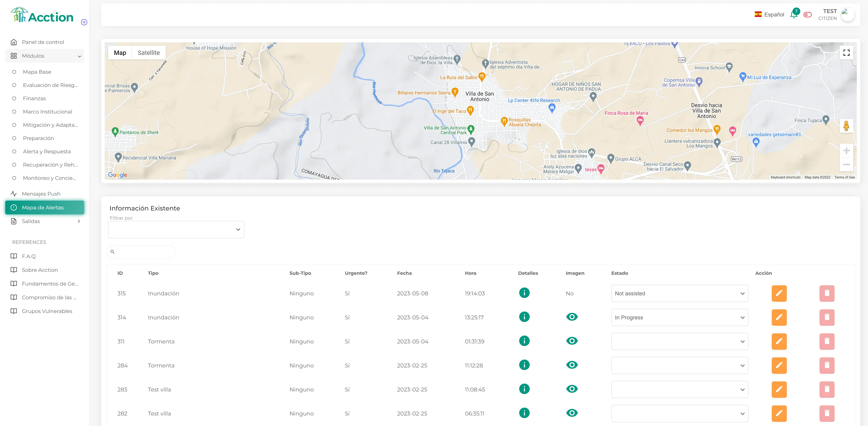Screen dimensions: 868x426
Task: Select Mensajes Push in the sidebar
Action: point(41,194)
